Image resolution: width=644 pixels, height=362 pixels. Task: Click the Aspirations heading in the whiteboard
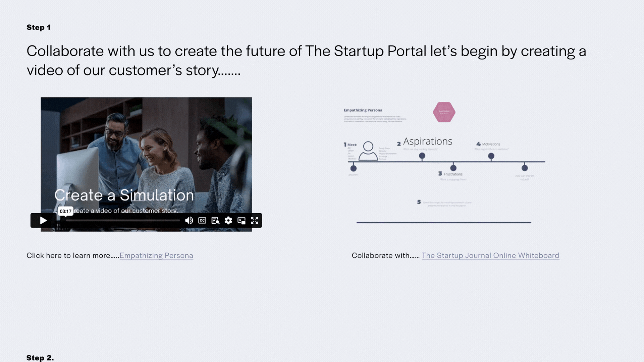tap(428, 141)
